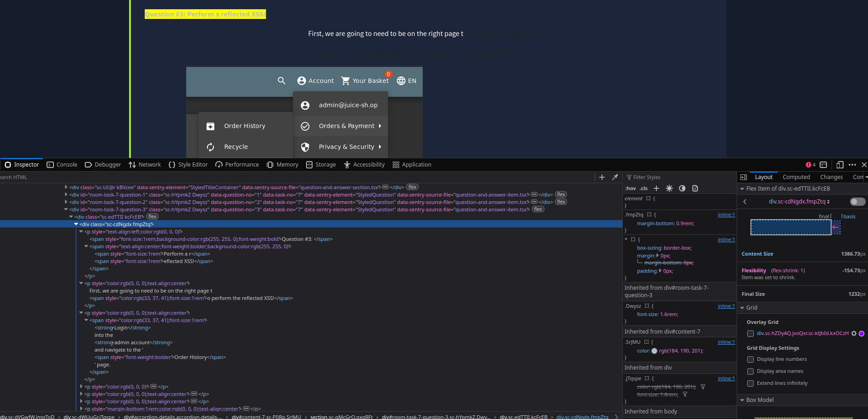
Task: Click the create new node plus icon
Action: point(602,177)
